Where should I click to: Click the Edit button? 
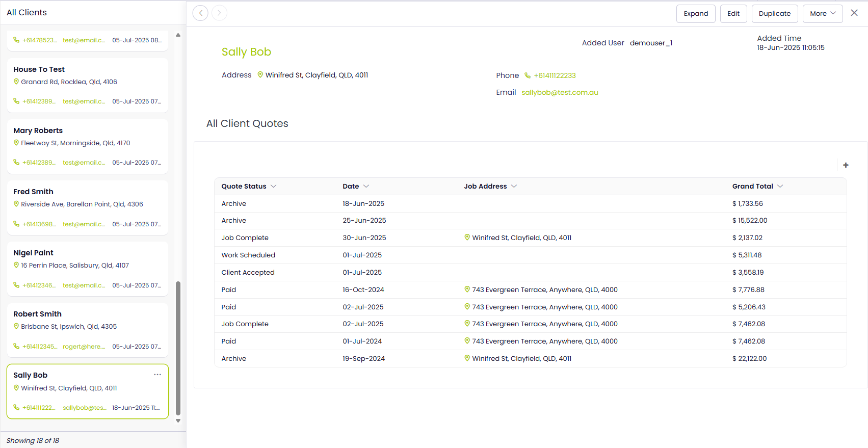point(733,14)
